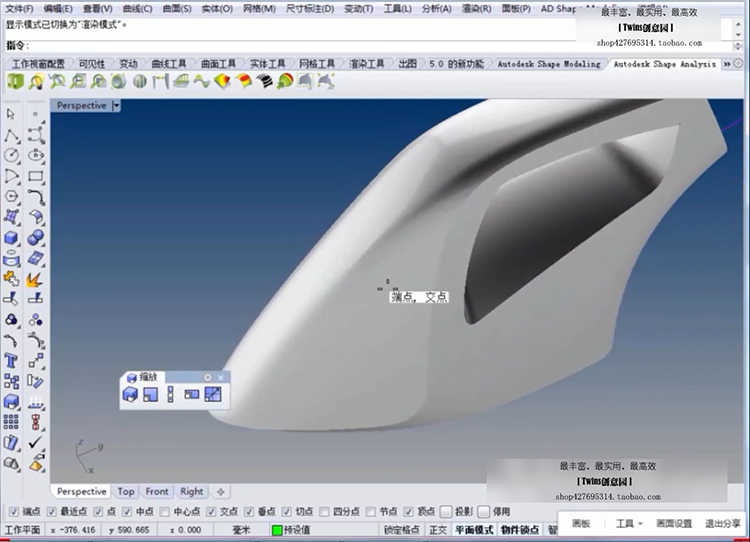
Task: Choose the Rectangle tool
Action: (x=36, y=176)
